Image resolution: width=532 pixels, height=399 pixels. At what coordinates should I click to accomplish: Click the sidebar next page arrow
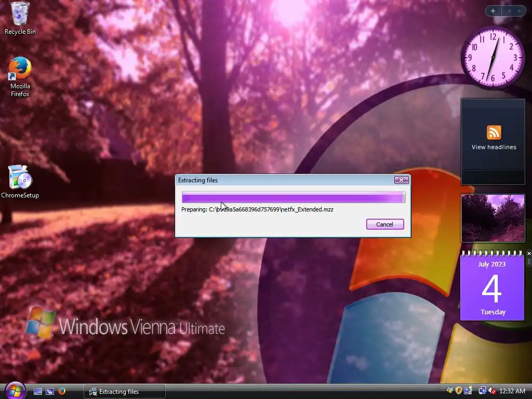(x=519, y=11)
